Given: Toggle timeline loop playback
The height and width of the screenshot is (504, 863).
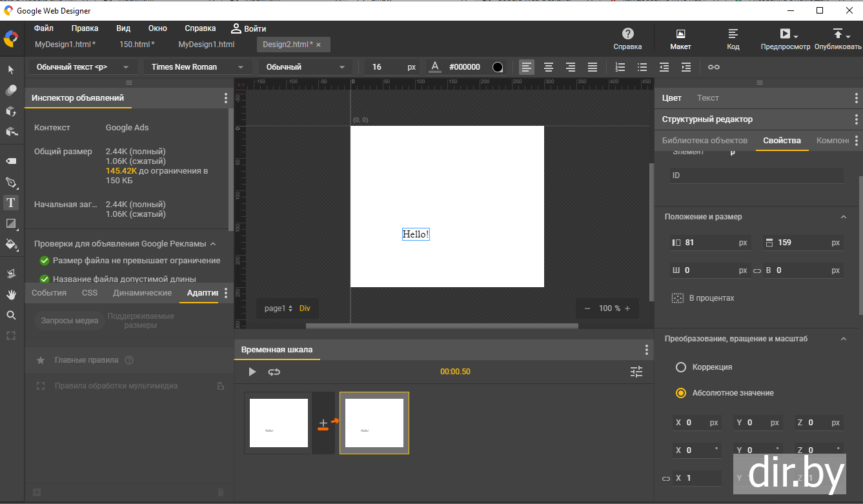Looking at the screenshot, I should point(274,372).
